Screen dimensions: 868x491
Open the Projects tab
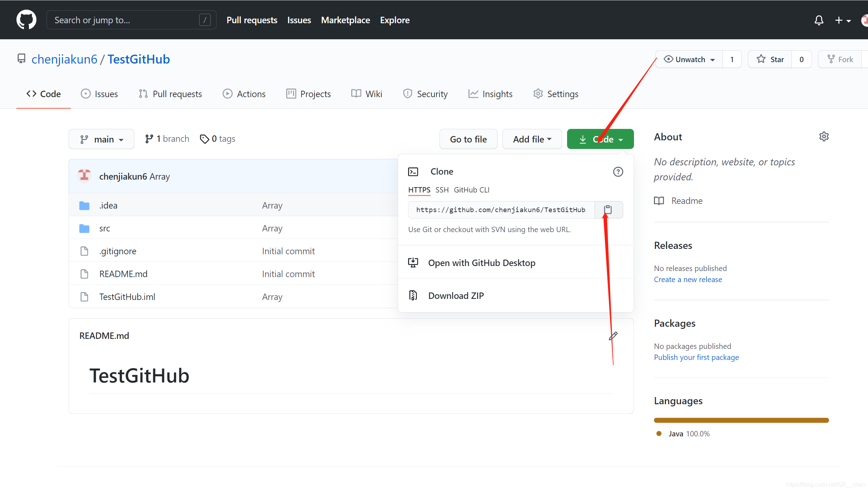309,94
